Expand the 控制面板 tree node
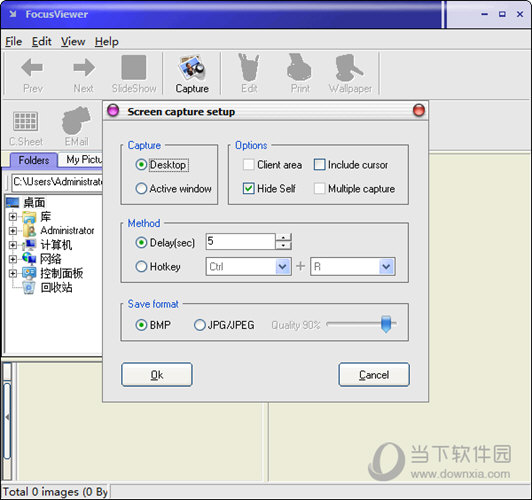The image size is (532, 500). pyautogui.click(x=13, y=273)
